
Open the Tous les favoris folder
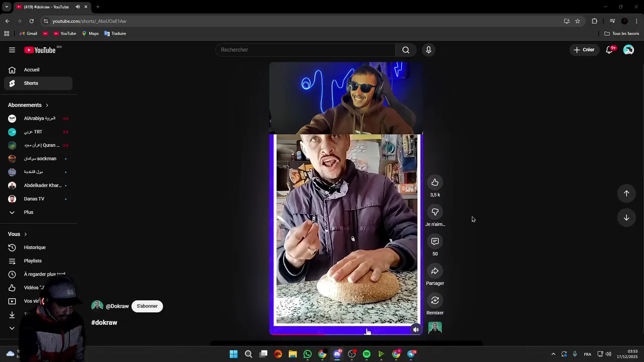tap(622, 34)
